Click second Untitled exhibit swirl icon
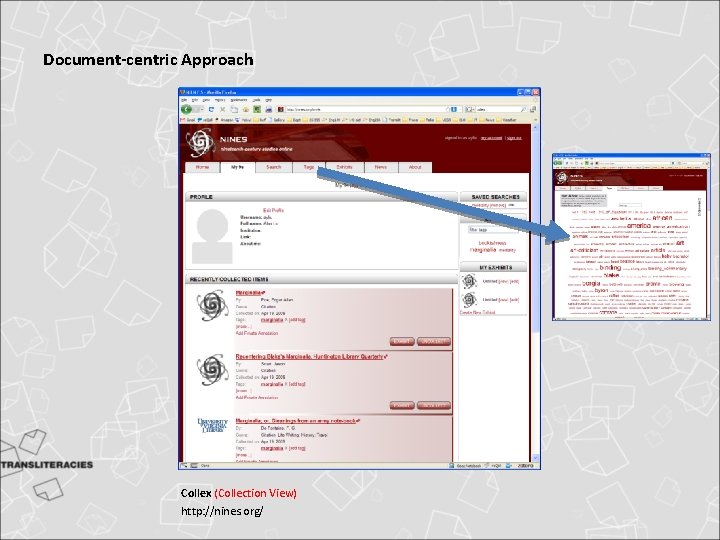 (x=469, y=300)
